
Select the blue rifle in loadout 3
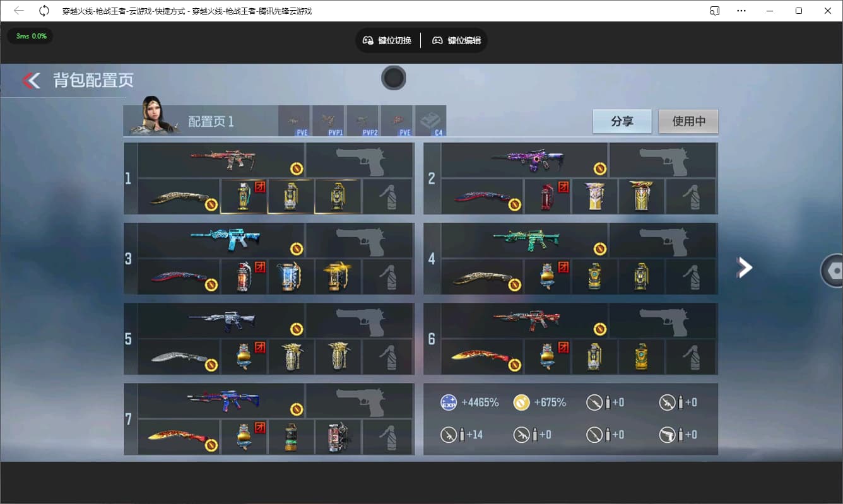[x=221, y=240]
